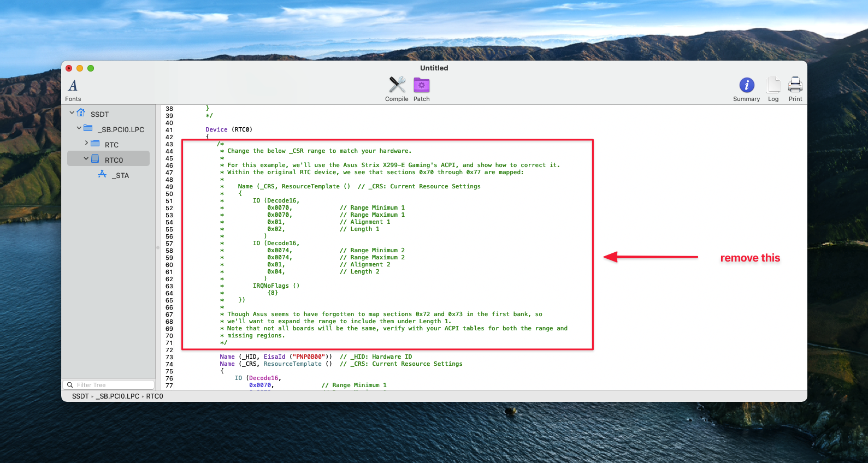Image resolution: width=868 pixels, height=463 pixels.
Task: Place cursor on the Device (RTC0) line
Action: [x=229, y=130]
